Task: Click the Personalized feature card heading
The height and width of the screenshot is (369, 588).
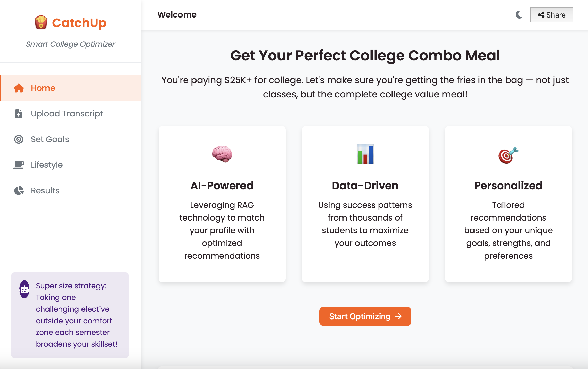Action: [x=508, y=186]
